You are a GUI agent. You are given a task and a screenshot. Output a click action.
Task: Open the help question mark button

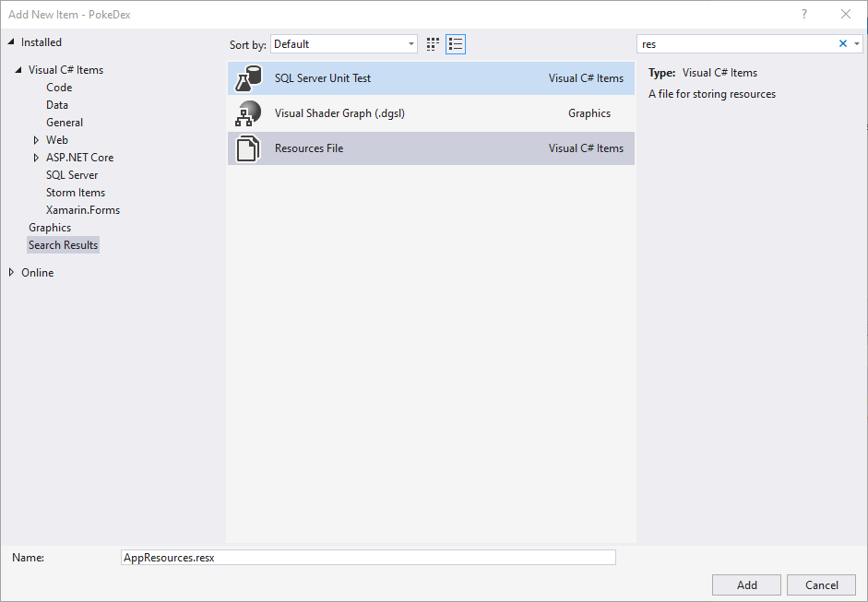pos(804,14)
